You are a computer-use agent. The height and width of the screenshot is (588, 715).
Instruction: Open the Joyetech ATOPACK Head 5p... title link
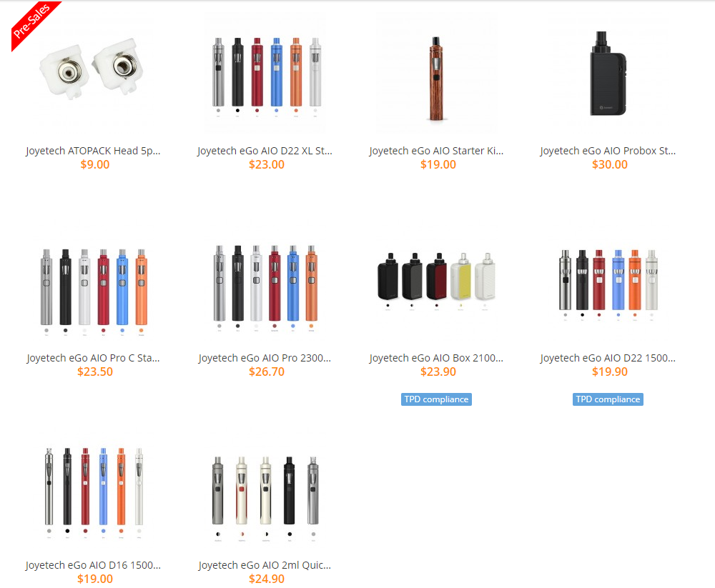pos(93,151)
